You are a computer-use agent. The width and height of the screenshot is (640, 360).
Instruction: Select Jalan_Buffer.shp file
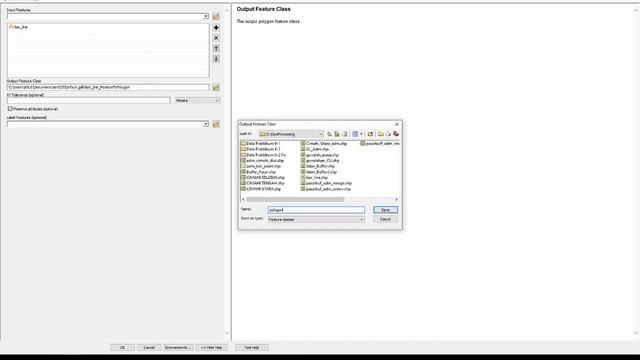coord(318,167)
